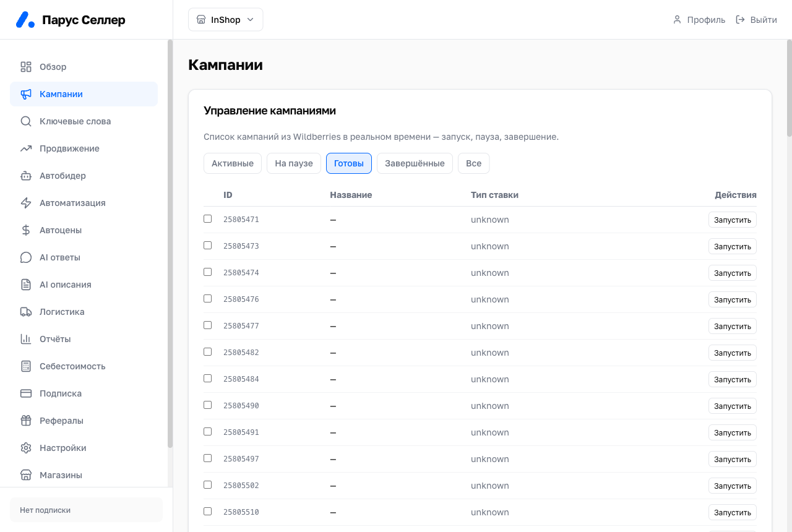Expand the InShop store dropdown
Screen dimensions: 792x532
pyautogui.click(x=226, y=20)
